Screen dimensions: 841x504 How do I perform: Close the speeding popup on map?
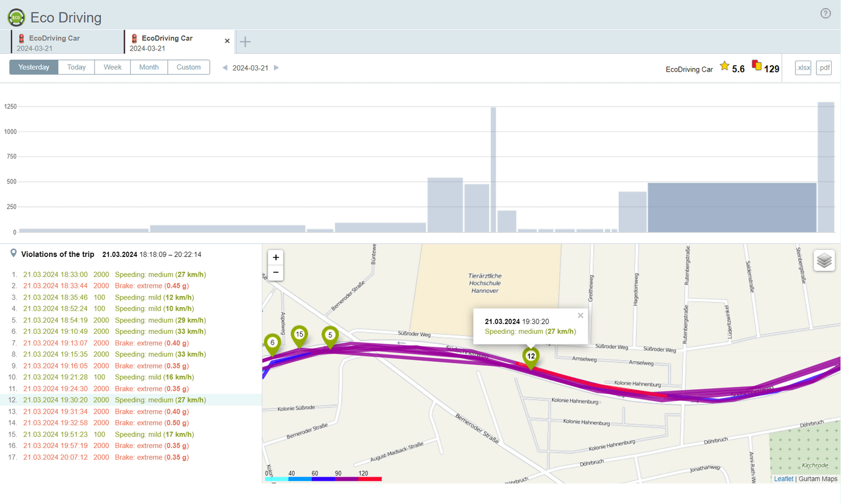(580, 315)
